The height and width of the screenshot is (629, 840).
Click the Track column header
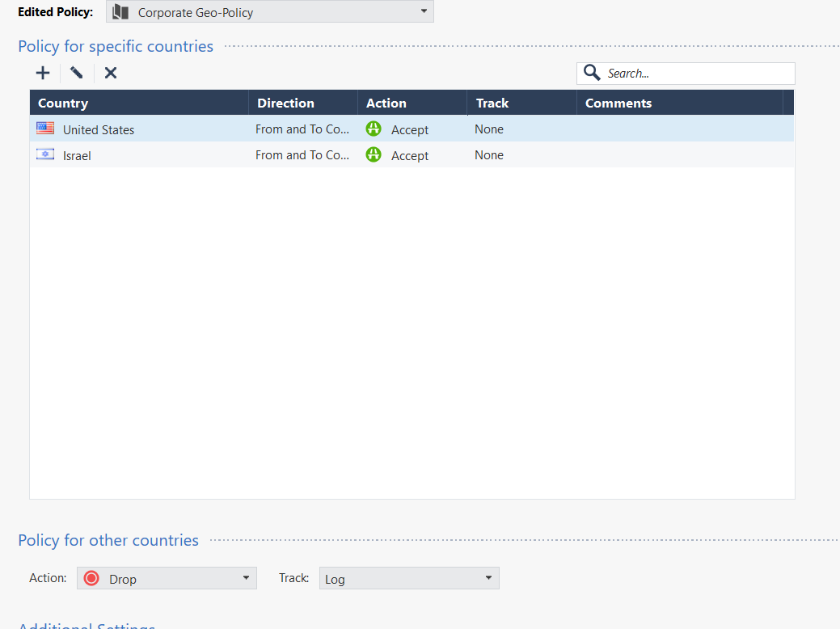click(x=521, y=103)
